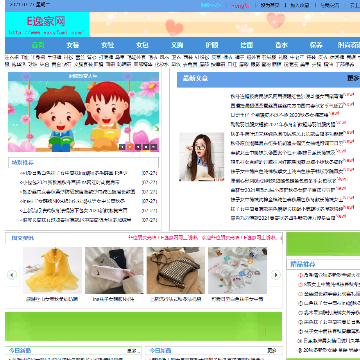This screenshot has width=360, height=360.
Task: Open the 首页 navigation tab
Action: 38,45
